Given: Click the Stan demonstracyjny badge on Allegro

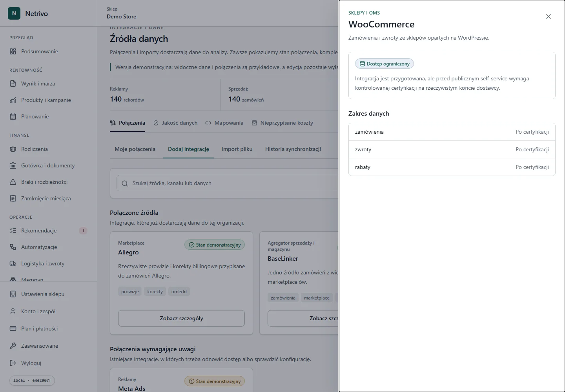Looking at the screenshot, I should [215, 245].
